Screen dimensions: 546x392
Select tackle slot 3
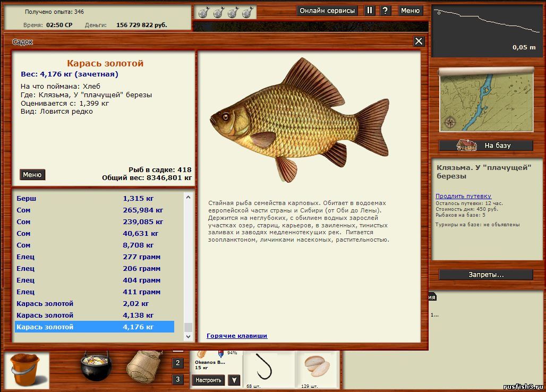(x=177, y=379)
